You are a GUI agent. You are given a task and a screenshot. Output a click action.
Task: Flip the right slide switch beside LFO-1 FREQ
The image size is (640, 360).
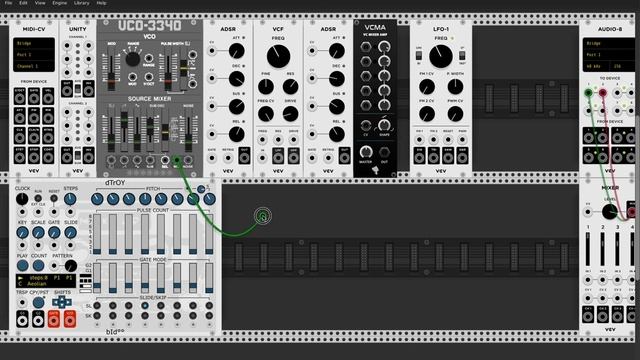(x=462, y=56)
